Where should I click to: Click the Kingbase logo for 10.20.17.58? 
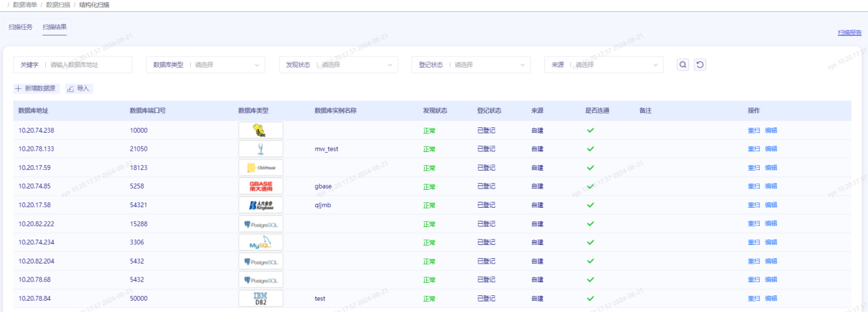261,205
